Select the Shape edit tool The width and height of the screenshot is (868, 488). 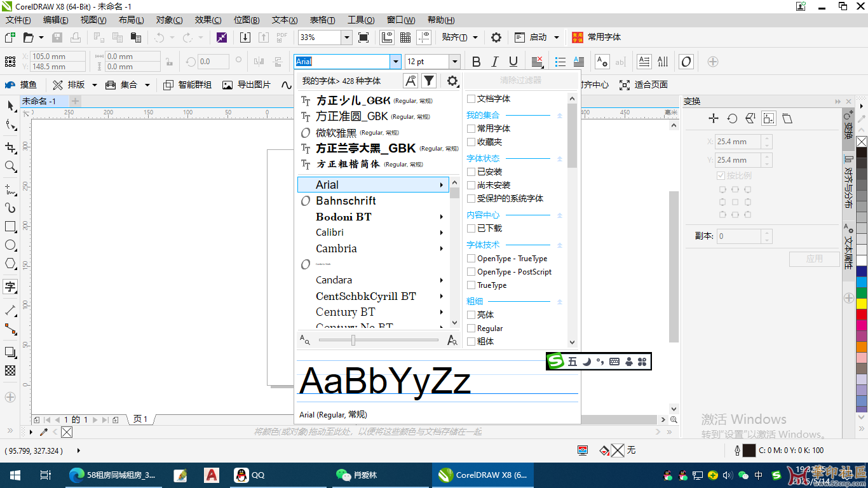11,125
